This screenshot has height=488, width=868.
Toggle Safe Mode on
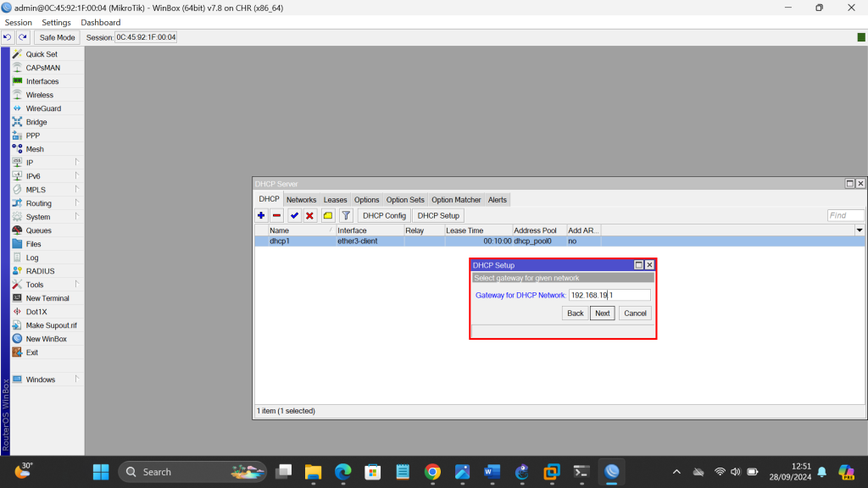(x=58, y=37)
